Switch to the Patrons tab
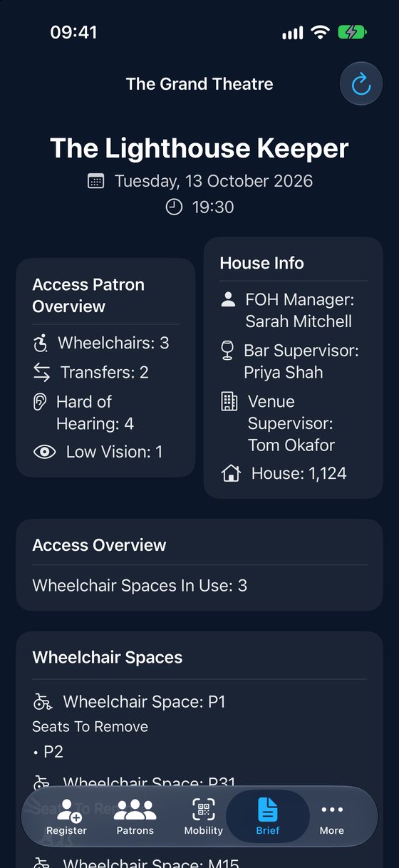 click(135, 817)
